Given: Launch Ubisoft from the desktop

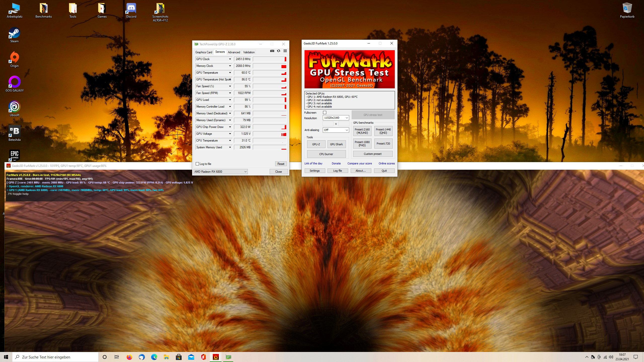Looking at the screenshot, I should (14, 109).
